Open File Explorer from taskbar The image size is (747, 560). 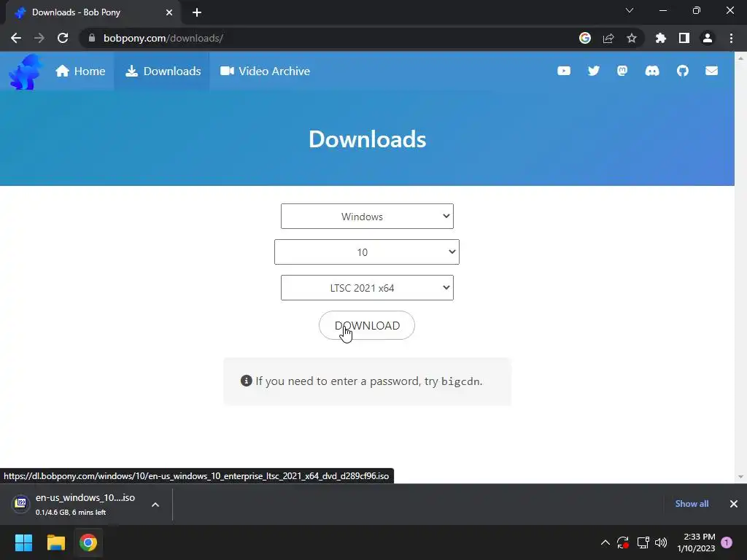(x=55, y=542)
